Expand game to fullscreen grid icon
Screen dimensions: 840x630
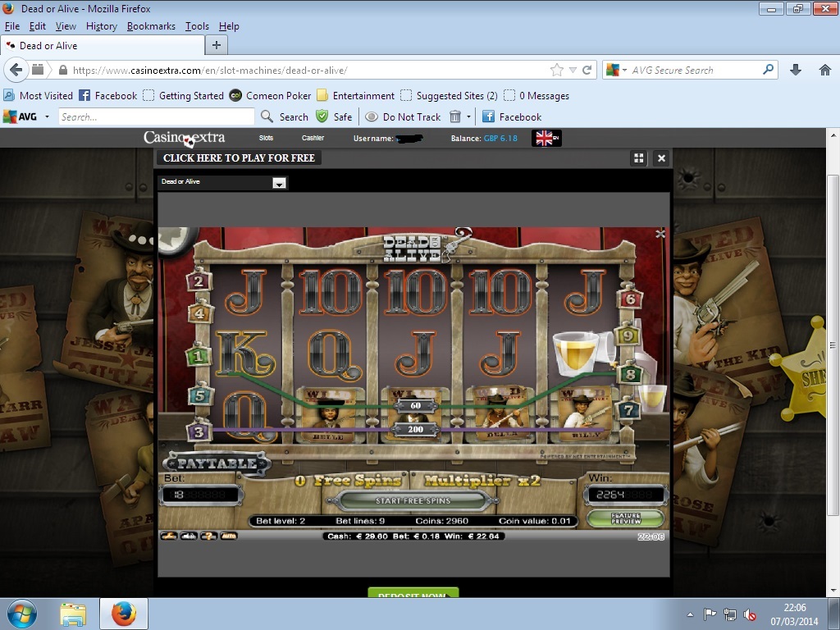638,158
